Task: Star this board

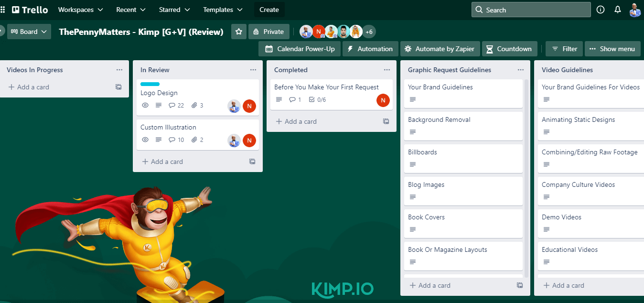Action: tap(239, 32)
